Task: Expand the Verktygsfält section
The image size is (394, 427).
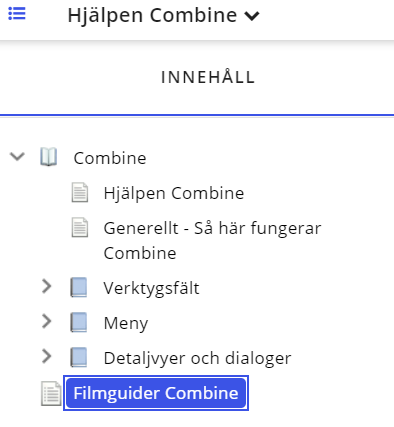Action: point(47,286)
